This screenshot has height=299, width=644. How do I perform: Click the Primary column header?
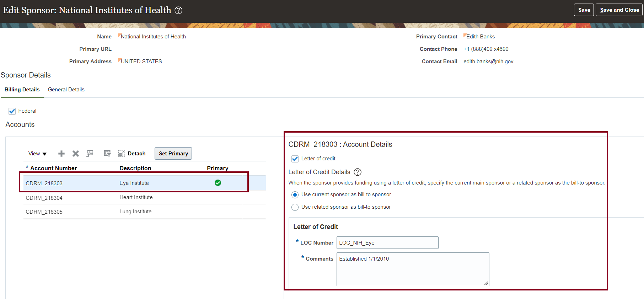click(x=218, y=168)
